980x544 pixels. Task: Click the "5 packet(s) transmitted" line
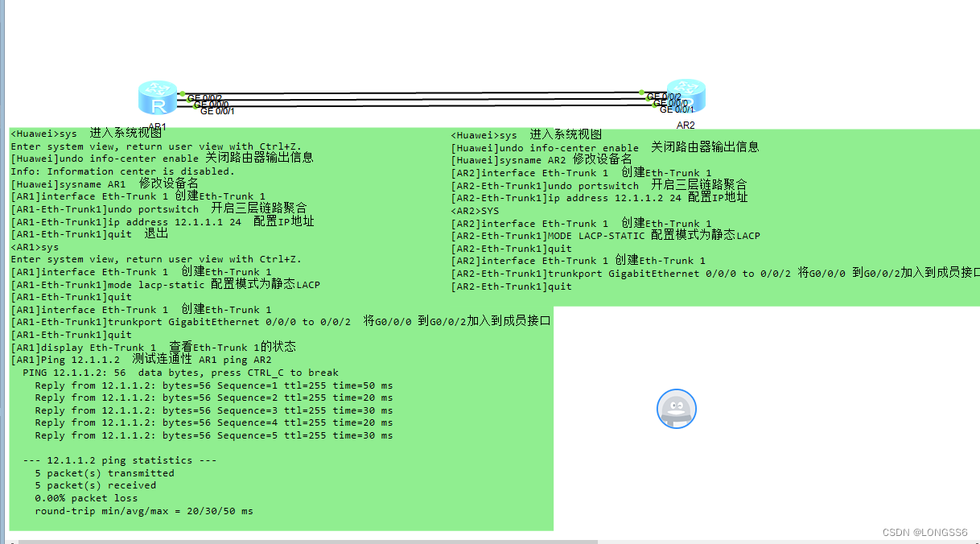coord(105,473)
